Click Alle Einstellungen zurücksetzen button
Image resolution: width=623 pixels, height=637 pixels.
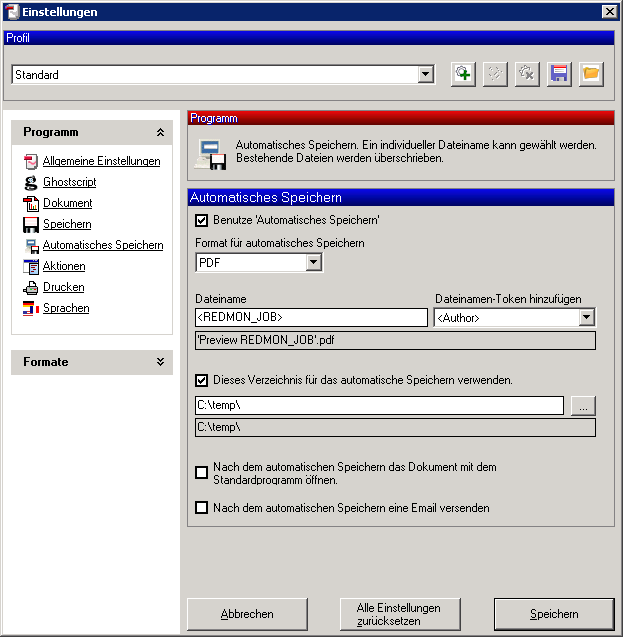pyautogui.click(x=400, y=614)
